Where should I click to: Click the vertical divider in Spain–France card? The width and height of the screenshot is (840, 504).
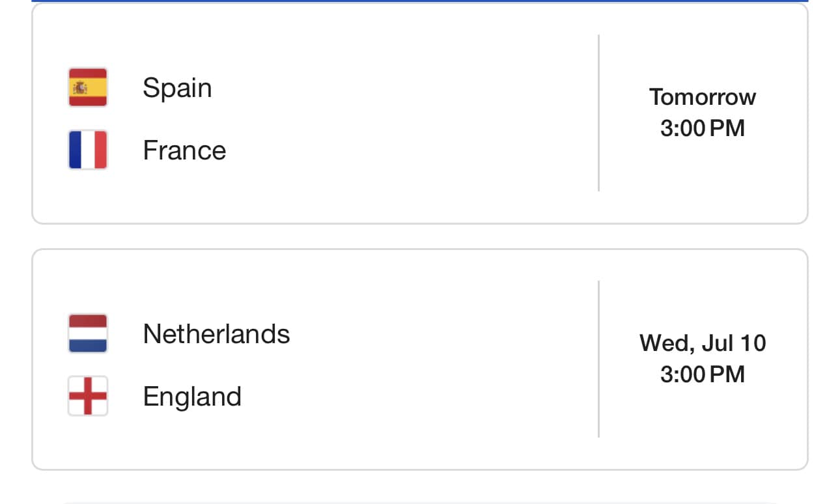tap(598, 113)
